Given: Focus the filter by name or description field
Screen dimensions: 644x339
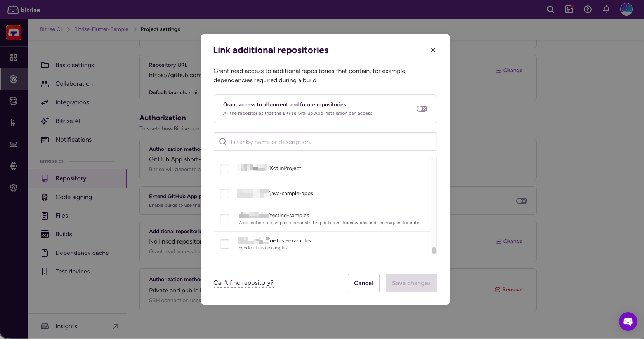Looking at the screenshot, I should (325, 142).
